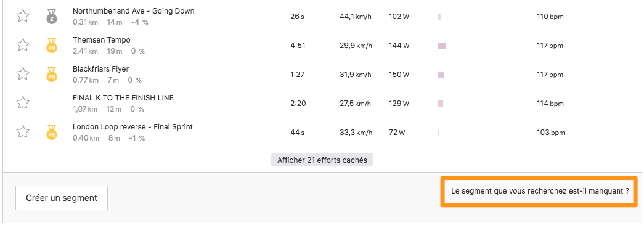Star the Northumberland Ave - Going Down segment
The width and height of the screenshot is (644, 225).
coord(23,17)
